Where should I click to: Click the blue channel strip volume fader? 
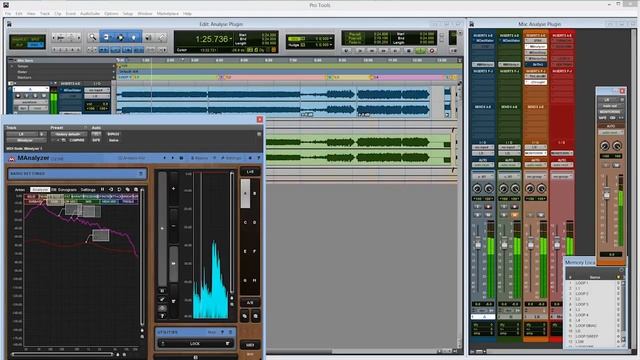click(478, 245)
